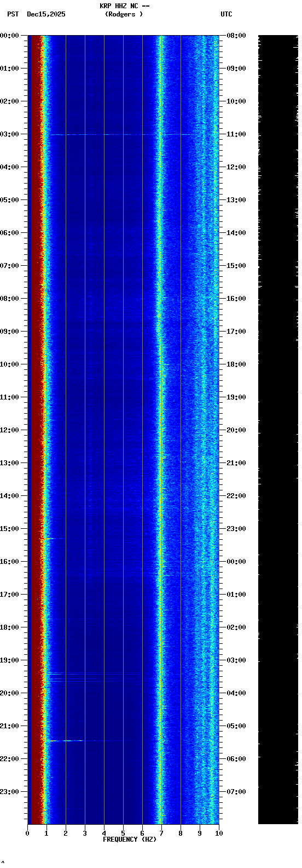Click the horizontal event streak at 03:00 PST
This screenshot has width=302, height=868.
(120, 134)
